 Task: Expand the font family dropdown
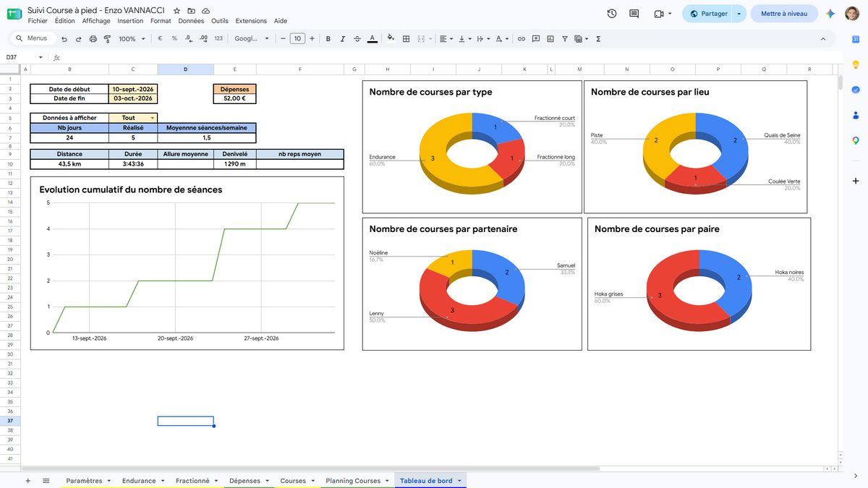tap(252, 39)
